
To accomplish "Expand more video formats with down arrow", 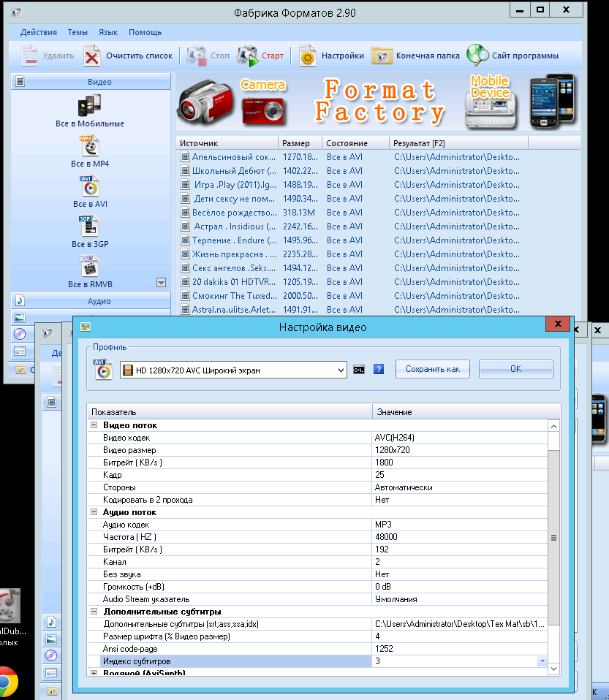I will point(162,283).
